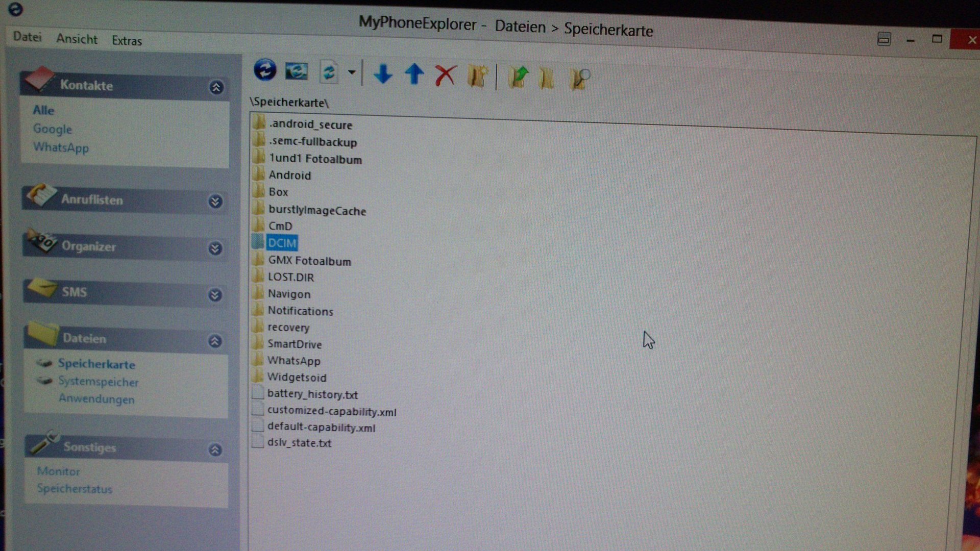Collapse the Kontakte panel
This screenshot has height=551, width=980.
click(216, 88)
